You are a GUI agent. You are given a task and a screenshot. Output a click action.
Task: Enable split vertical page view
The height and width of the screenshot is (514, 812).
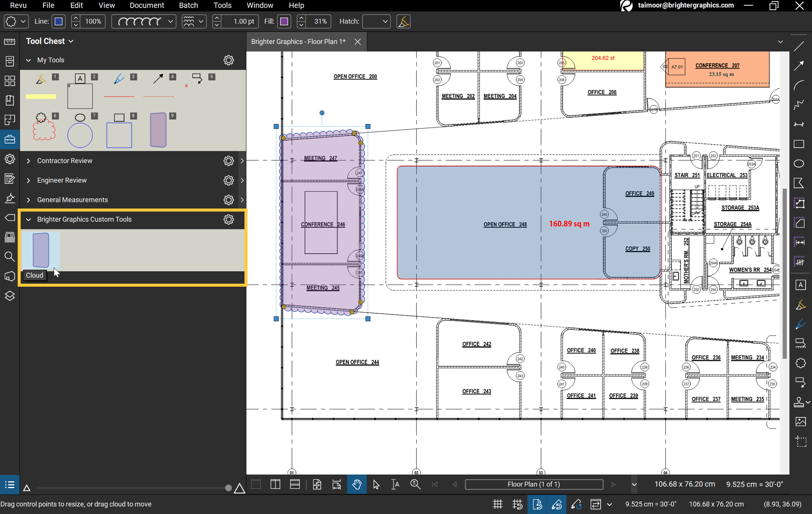275,484
